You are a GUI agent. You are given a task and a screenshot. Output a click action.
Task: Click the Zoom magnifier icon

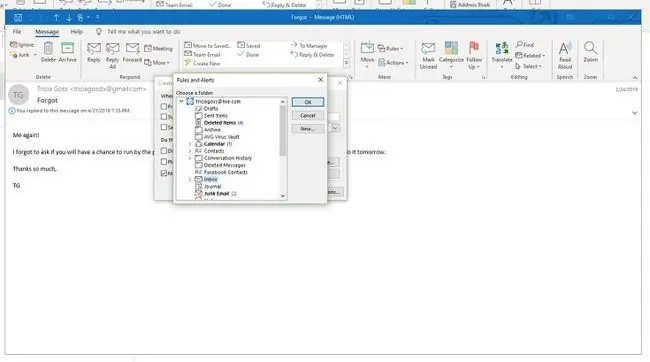(x=590, y=48)
